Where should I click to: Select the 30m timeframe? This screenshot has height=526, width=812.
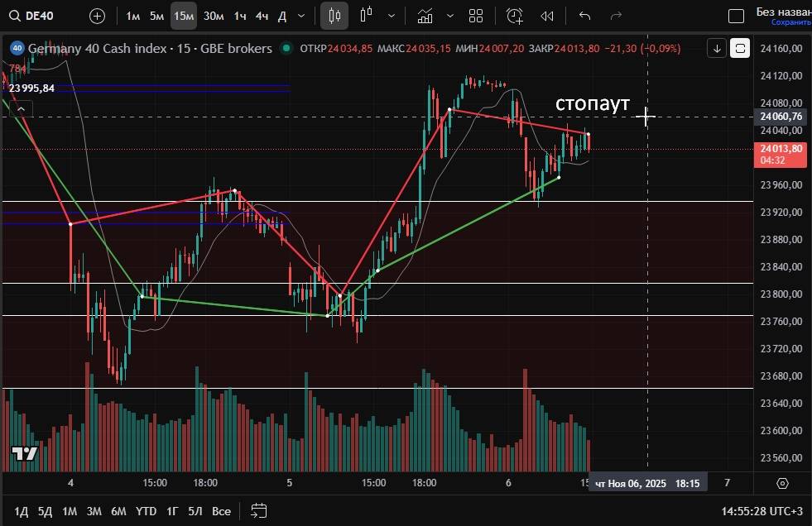pyautogui.click(x=214, y=16)
